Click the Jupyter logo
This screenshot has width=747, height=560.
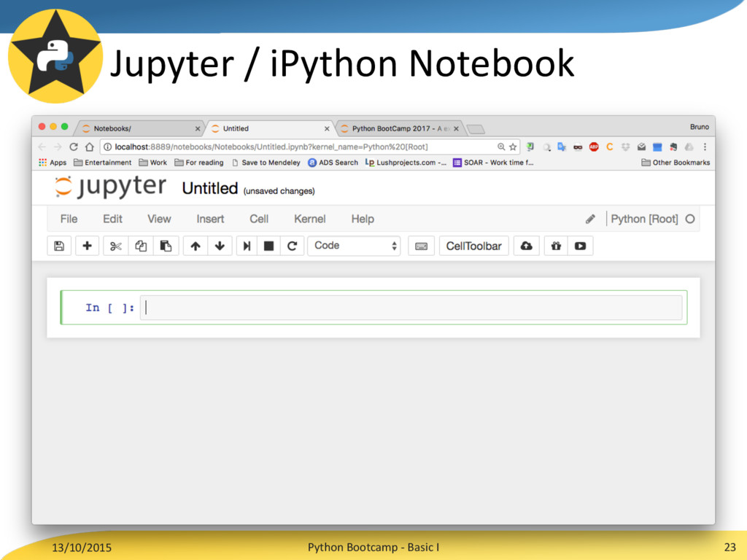[x=111, y=186]
